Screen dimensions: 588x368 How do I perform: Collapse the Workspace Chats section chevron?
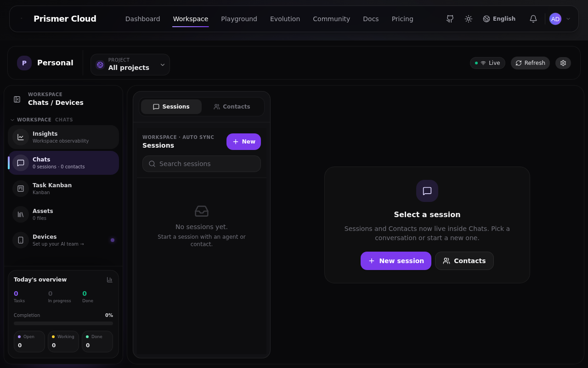(12, 120)
